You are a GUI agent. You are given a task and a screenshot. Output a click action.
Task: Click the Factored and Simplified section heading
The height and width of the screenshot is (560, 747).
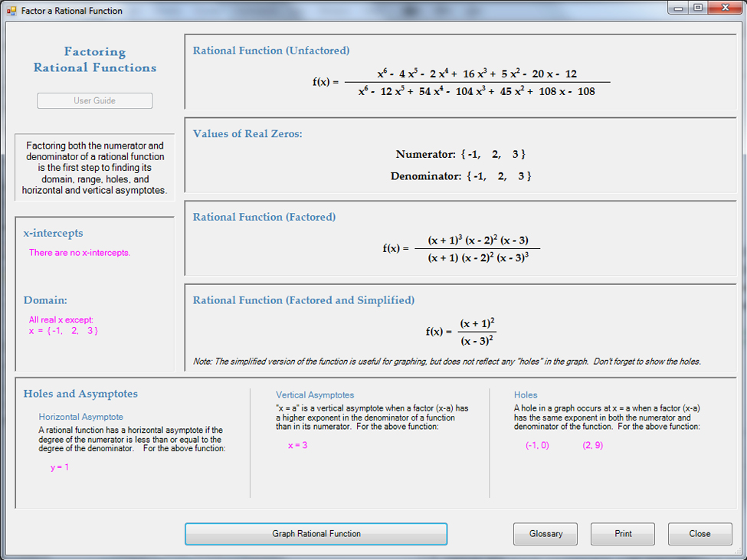pos(303,300)
